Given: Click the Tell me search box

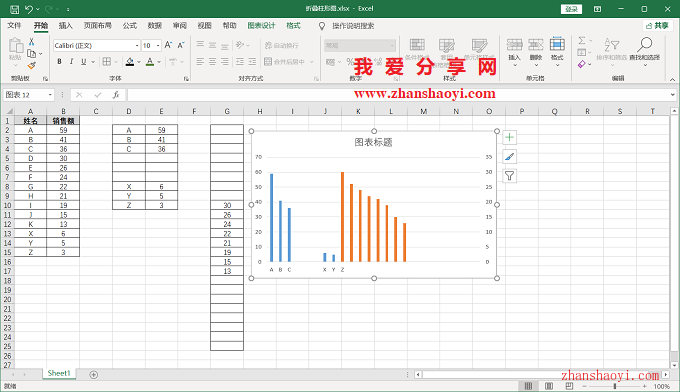Looking at the screenshot, I should 353,26.
